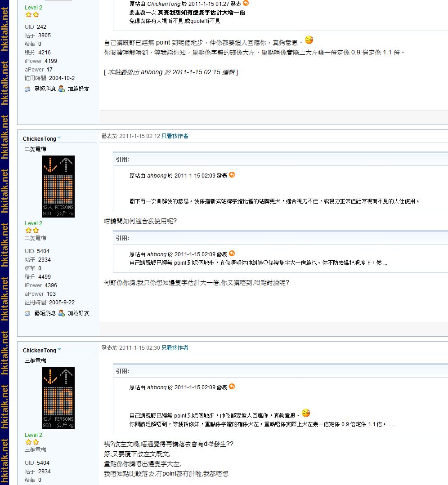448x485 pixels.
Task: Open the ChickenTong username link in the 02:12 post
Action: pos(40,139)
